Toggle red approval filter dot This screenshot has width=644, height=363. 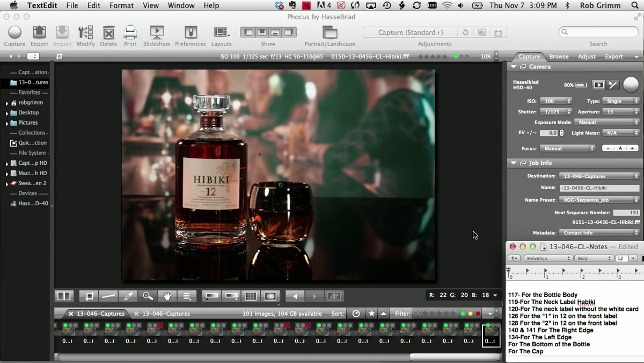point(478,314)
